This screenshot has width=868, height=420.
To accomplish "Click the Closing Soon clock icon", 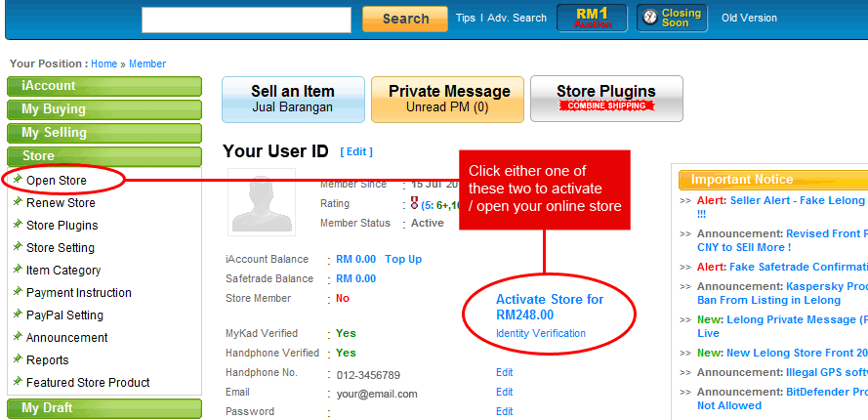I will [x=649, y=19].
